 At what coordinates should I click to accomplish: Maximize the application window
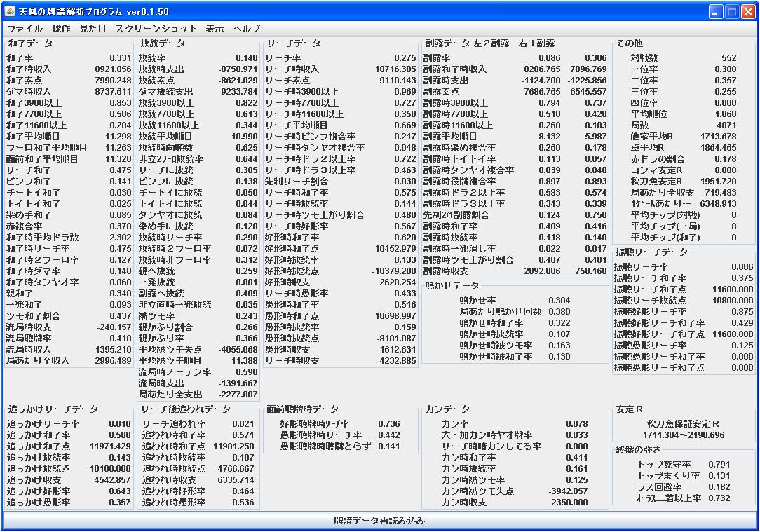point(731,12)
